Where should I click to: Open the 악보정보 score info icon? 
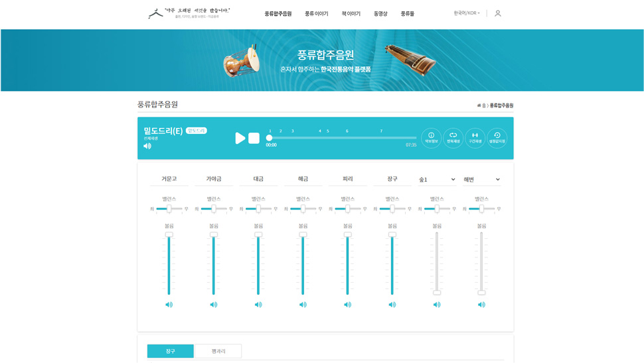[x=431, y=137]
